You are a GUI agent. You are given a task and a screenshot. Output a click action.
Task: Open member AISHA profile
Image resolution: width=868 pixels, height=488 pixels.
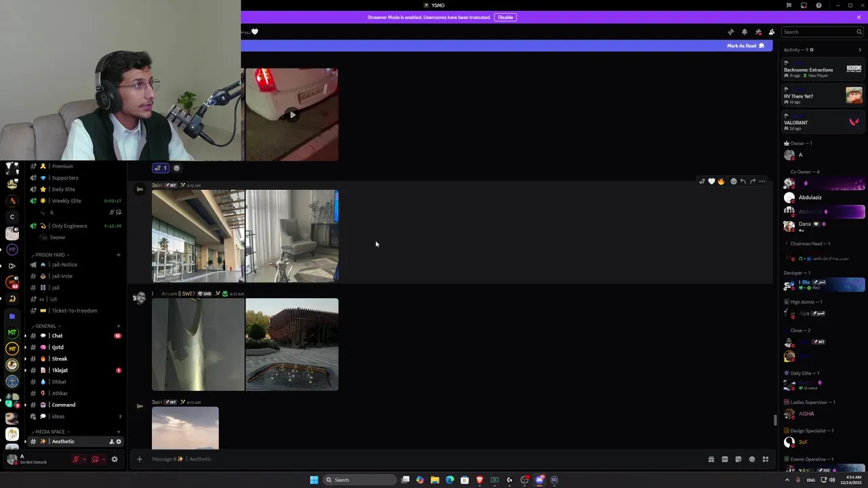click(x=823, y=413)
